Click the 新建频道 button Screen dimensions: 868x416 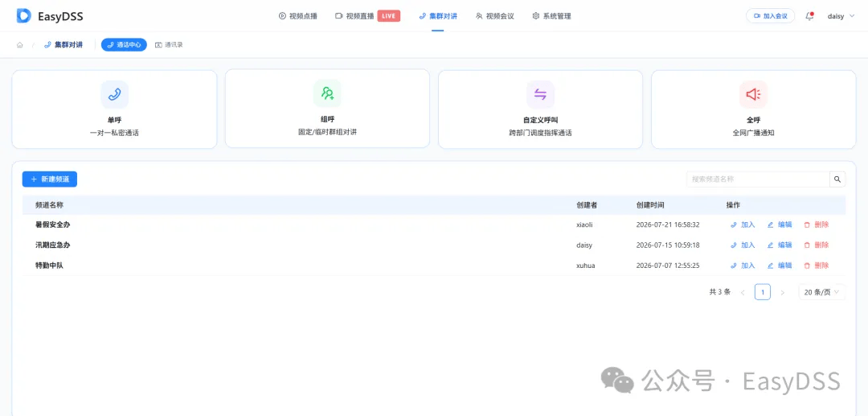coord(50,179)
